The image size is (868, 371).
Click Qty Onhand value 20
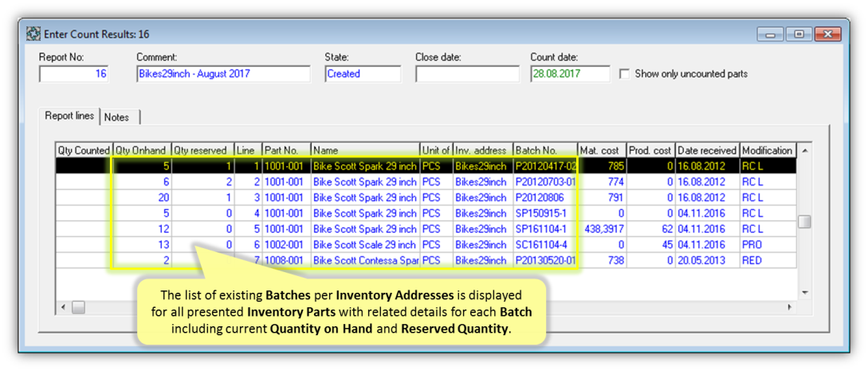pos(142,197)
